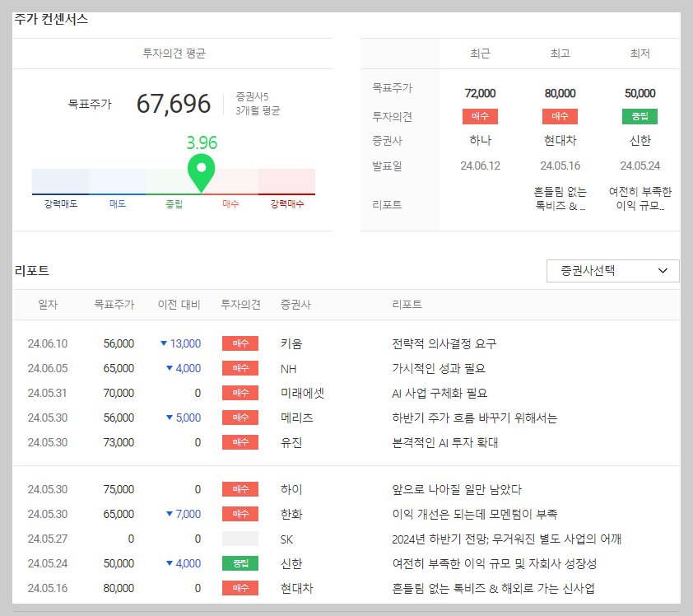
Task: Click the 투자의견 평균 heading
Action: pyautogui.click(x=174, y=54)
